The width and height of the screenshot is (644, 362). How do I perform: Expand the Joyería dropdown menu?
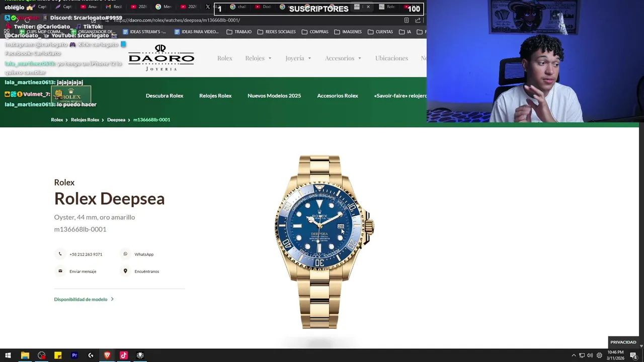click(x=298, y=58)
